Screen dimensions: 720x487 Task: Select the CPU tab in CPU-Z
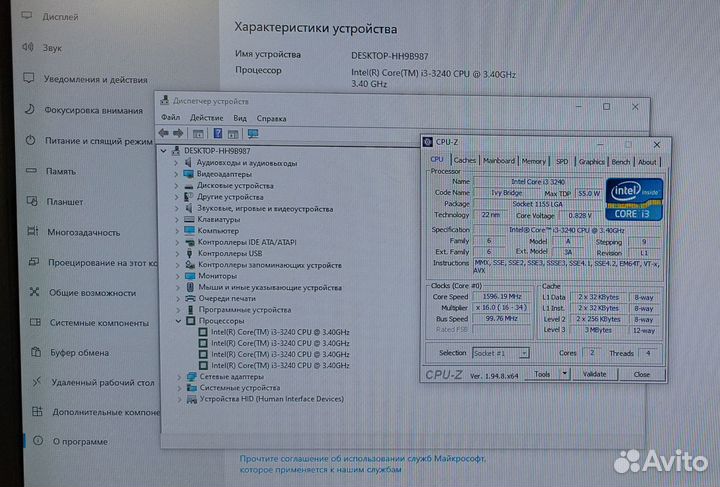[437, 159]
